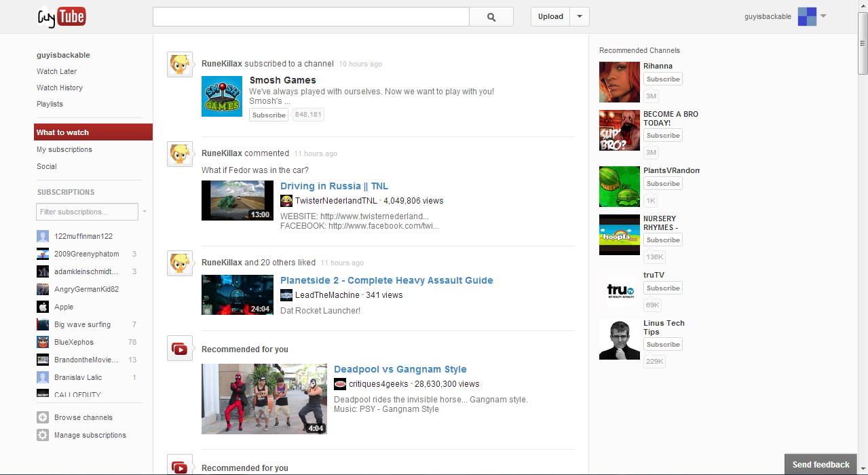This screenshot has width=868, height=475.
Task: Click Smosh Games channel thumbnail
Action: [x=222, y=96]
